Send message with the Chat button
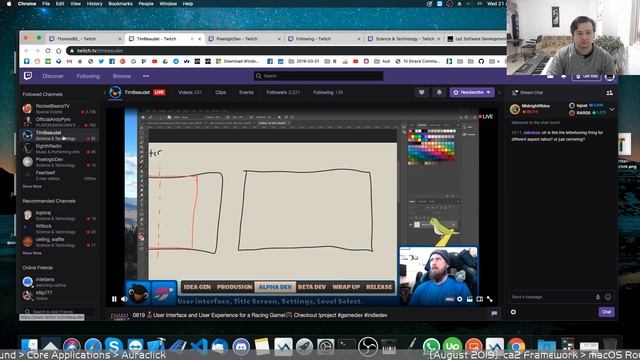This screenshot has height=360, width=640. tap(607, 312)
